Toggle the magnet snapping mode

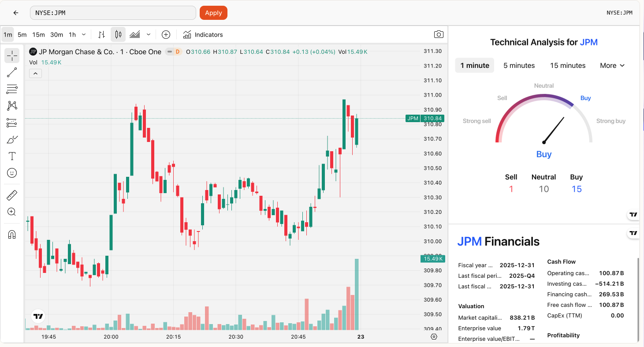[12, 235]
